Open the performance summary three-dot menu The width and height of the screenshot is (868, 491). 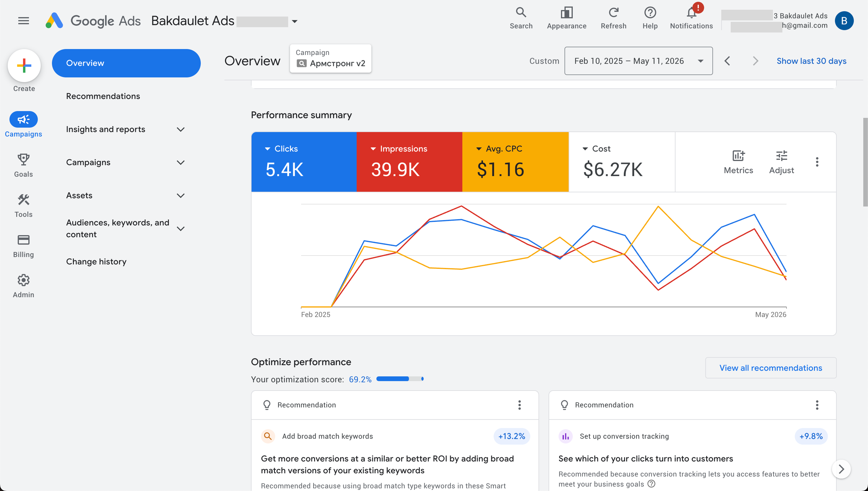click(817, 162)
